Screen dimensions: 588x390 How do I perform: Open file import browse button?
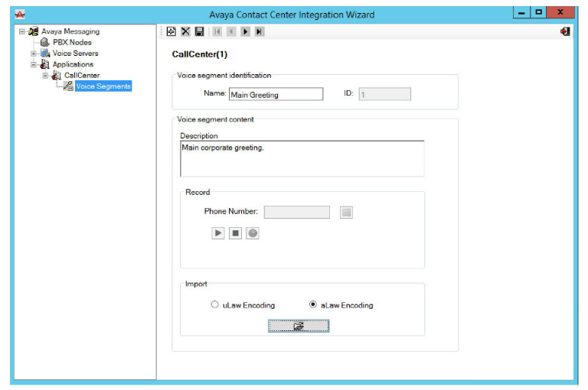point(299,326)
